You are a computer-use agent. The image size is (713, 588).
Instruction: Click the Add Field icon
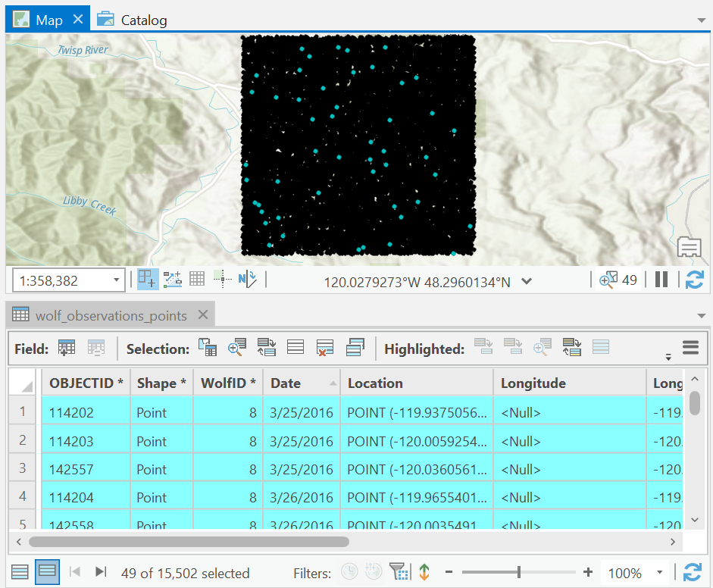tap(67, 349)
